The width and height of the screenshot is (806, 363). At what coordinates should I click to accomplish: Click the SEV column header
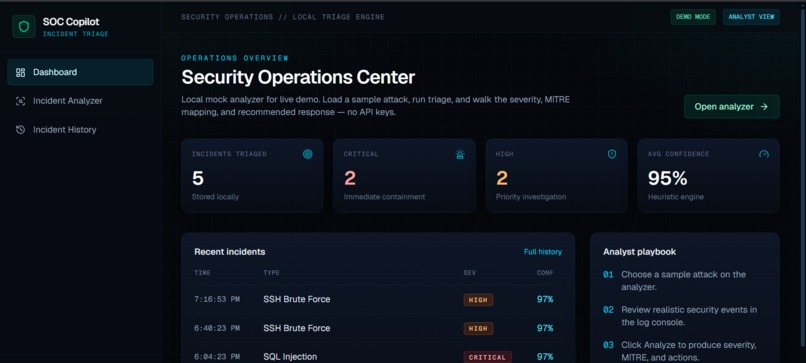pyautogui.click(x=469, y=273)
